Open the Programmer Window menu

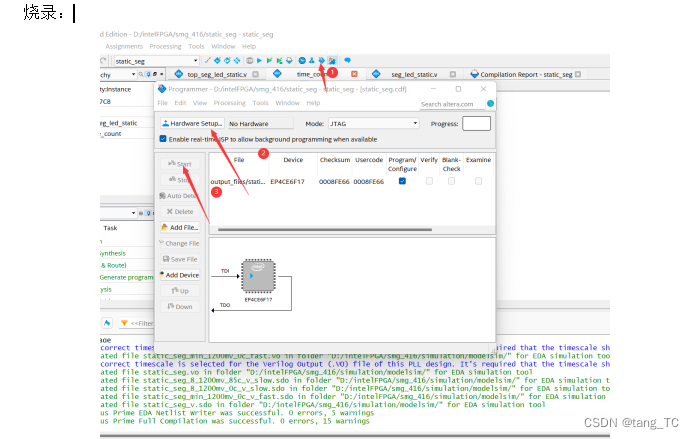coord(288,103)
